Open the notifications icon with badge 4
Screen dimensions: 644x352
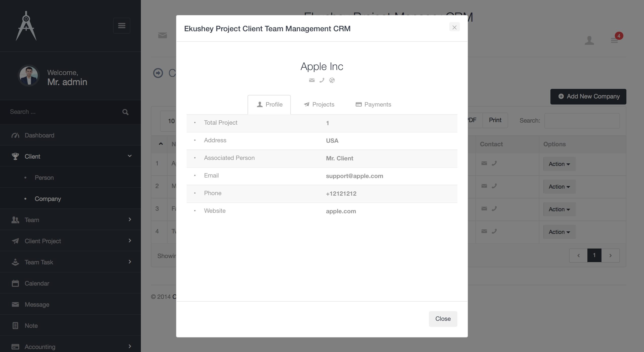coord(615,40)
